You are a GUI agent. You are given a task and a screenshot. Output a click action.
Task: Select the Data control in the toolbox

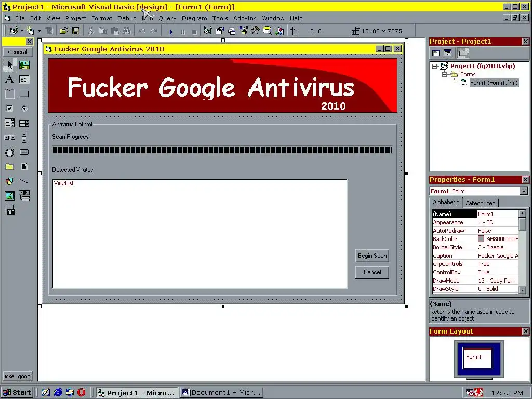[x=24, y=196]
